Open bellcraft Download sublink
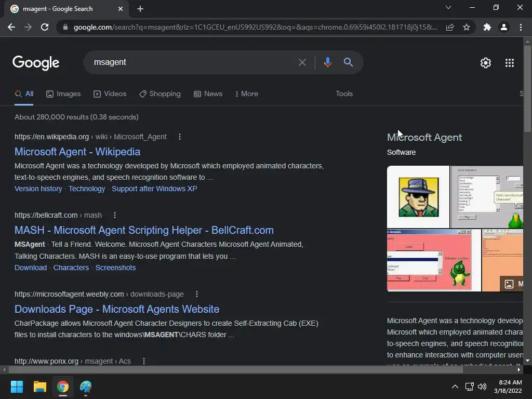Viewport: 532px width, 399px height. pyautogui.click(x=31, y=268)
